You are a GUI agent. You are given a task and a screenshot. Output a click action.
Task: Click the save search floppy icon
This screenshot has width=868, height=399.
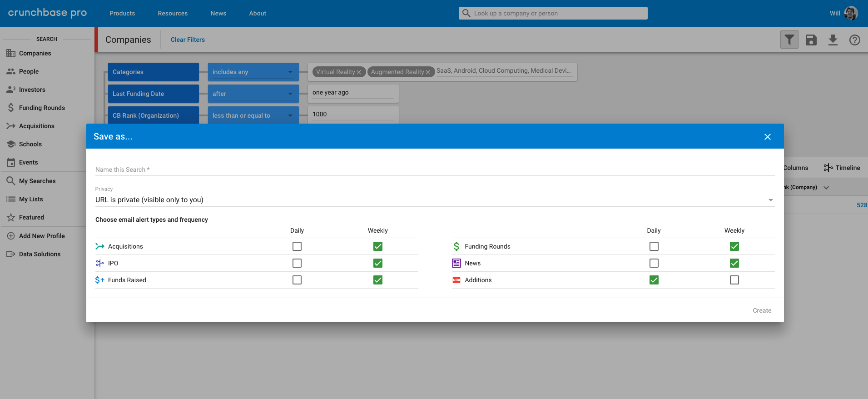pos(811,40)
